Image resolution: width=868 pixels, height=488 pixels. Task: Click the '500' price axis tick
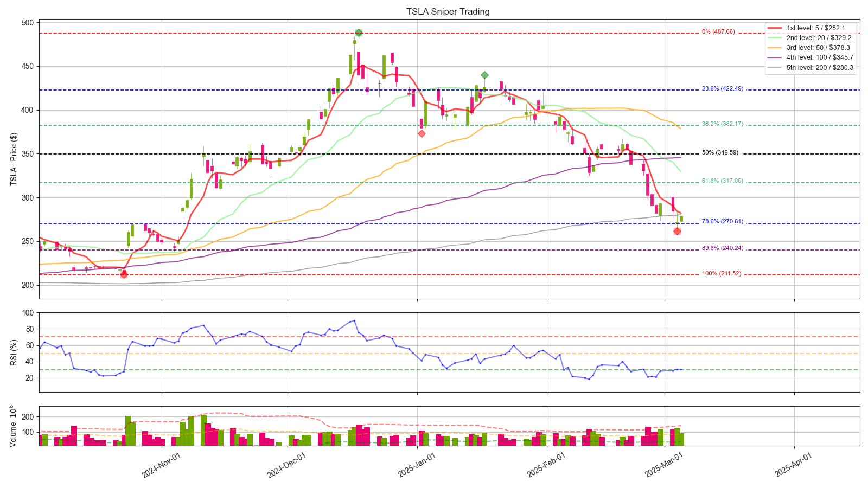click(x=28, y=23)
